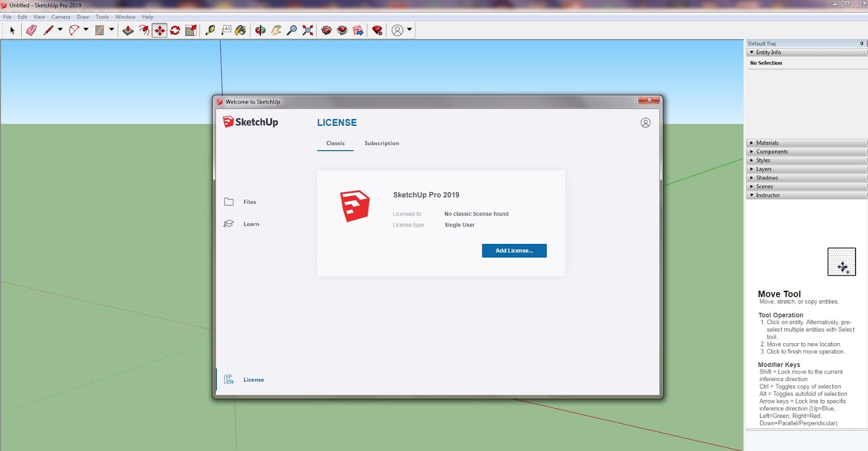Open the File menu
This screenshot has width=868, height=451.
[x=8, y=17]
